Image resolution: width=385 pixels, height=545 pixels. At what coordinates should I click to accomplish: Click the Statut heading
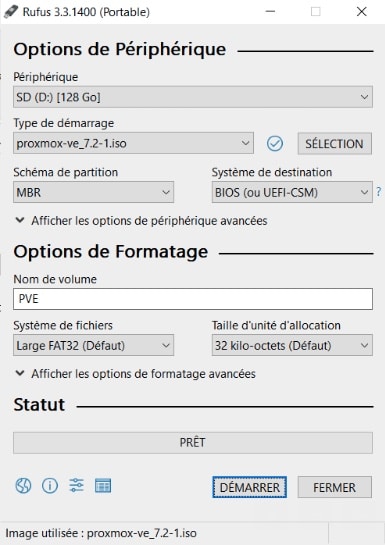pyautogui.click(x=39, y=405)
